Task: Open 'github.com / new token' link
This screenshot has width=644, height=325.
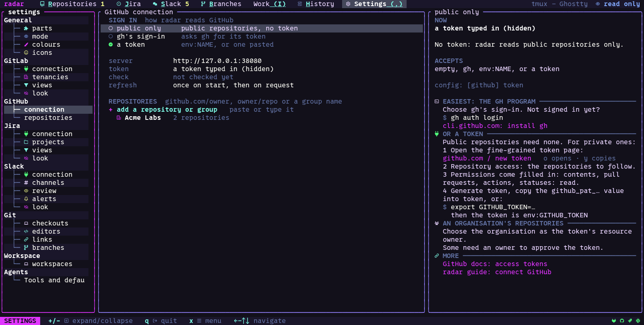Action: pyautogui.click(x=487, y=158)
